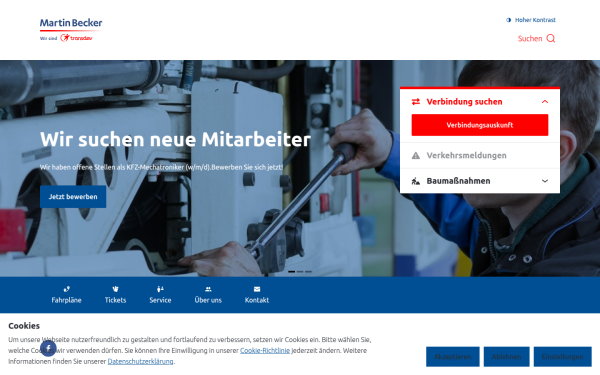Click the search magnifier icon
The height and width of the screenshot is (375, 600).
[x=551, y=38]
